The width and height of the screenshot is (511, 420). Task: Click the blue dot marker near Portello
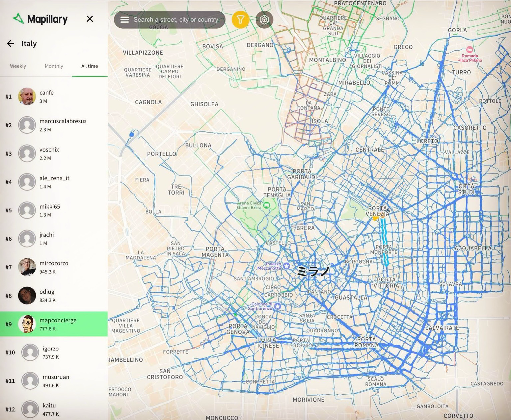coord(132,134)
